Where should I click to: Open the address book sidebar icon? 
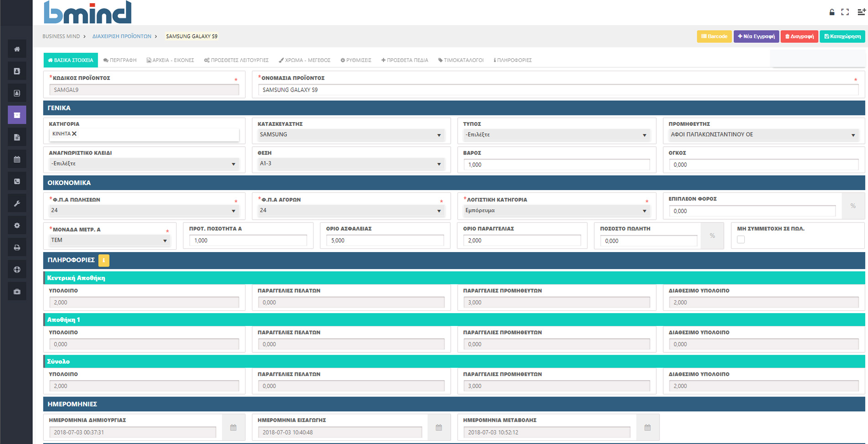(x=17, y=71)
